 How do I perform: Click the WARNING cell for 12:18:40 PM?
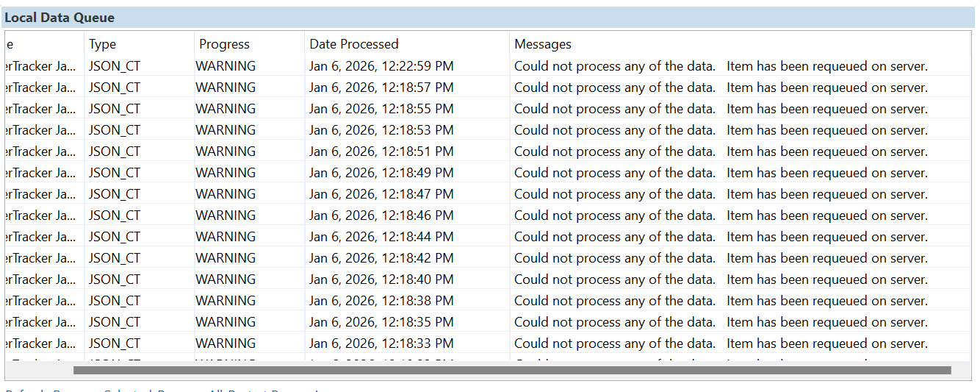[226, 279]
